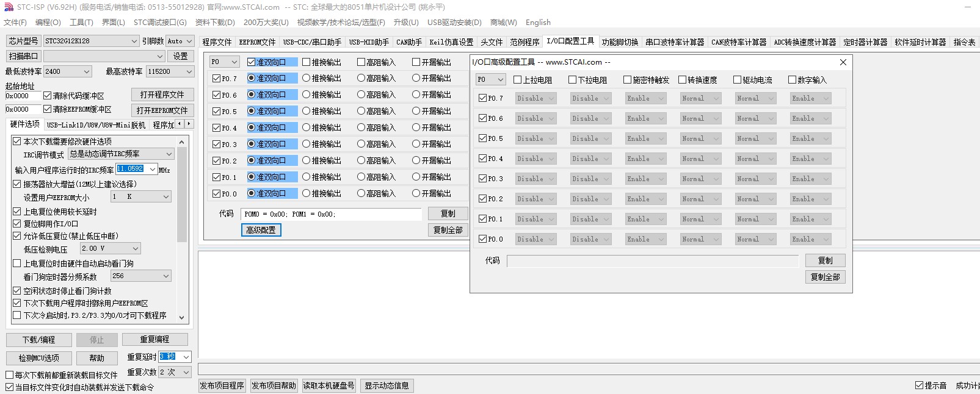Open the 文件(F) menu
The image size is (980, 394).
pos(15,23)
